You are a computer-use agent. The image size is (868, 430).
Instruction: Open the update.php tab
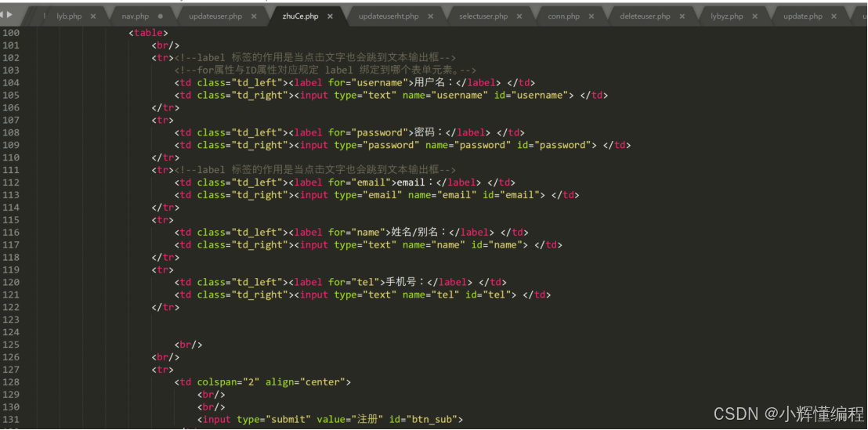802,16
